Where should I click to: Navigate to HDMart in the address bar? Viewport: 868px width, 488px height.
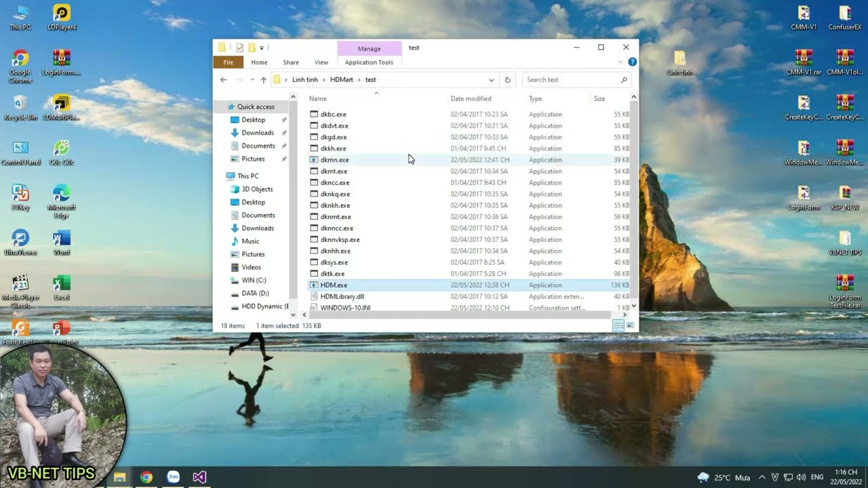342,80
